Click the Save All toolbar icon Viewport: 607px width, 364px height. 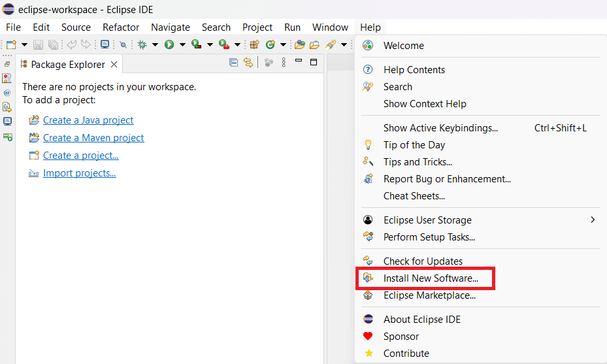(x=53, y=44)
